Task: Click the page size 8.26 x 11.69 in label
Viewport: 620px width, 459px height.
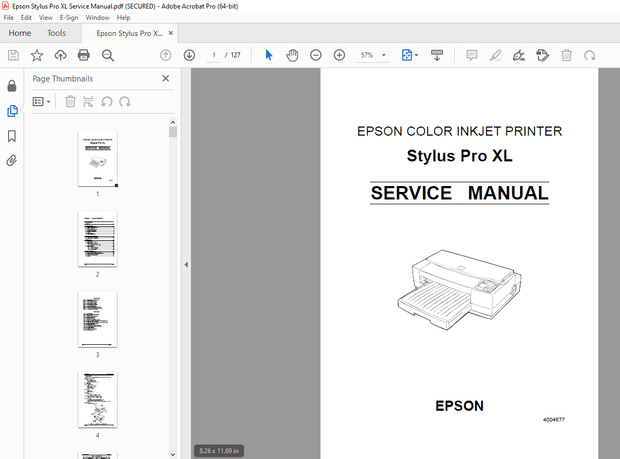Action: 219,451
